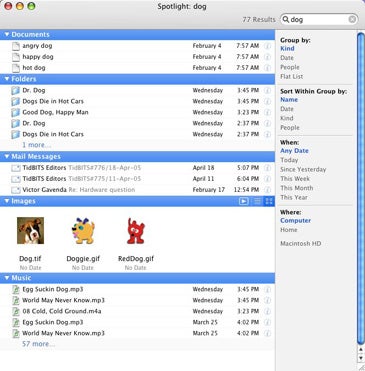The width and height of the screenshot is (365, 371).
Task: Show info for hot dog document
Action: 267,68
